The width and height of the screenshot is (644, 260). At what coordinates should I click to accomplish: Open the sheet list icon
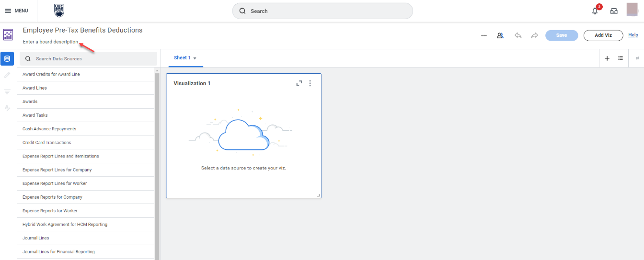tap(621, 58)
